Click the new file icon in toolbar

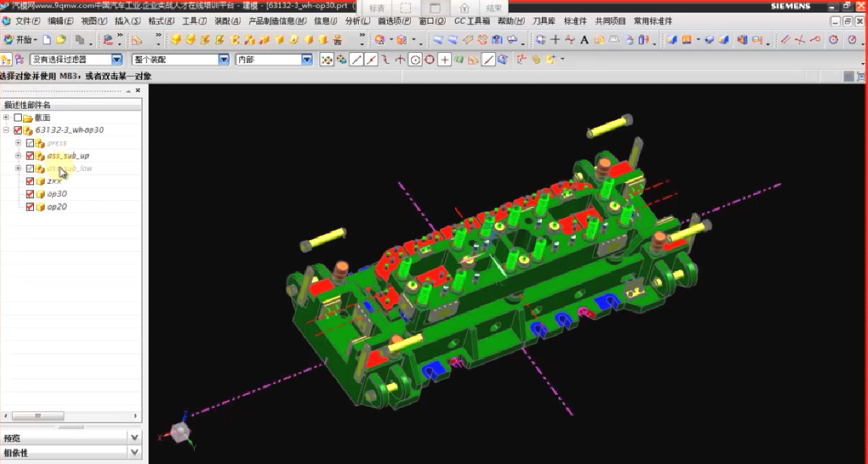click(47, 40)
